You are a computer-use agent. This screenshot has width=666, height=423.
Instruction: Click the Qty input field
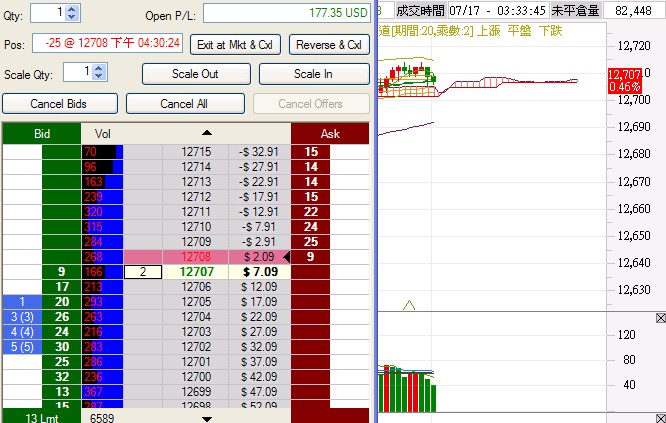[x=48, y=13]
